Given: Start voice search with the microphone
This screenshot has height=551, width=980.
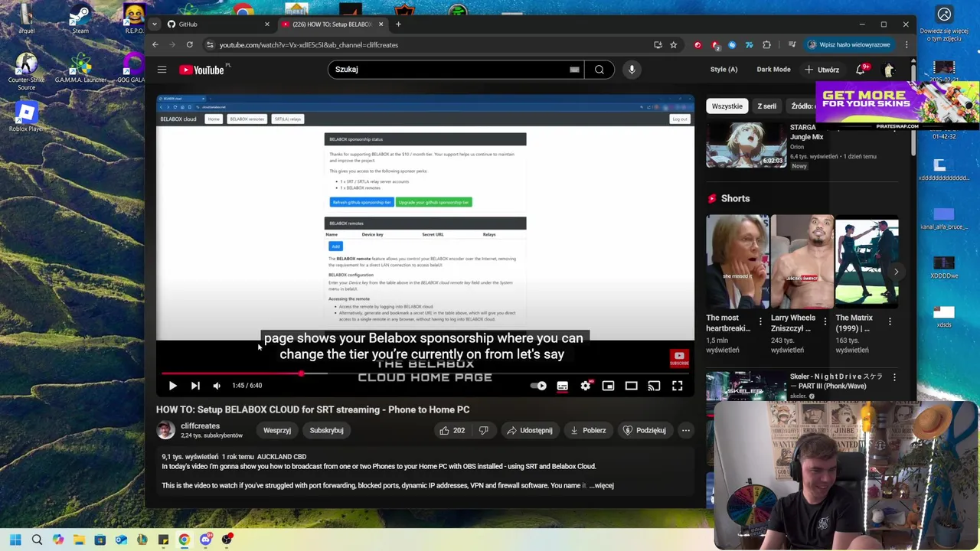Looking at the screenshot, I should 632,70.
